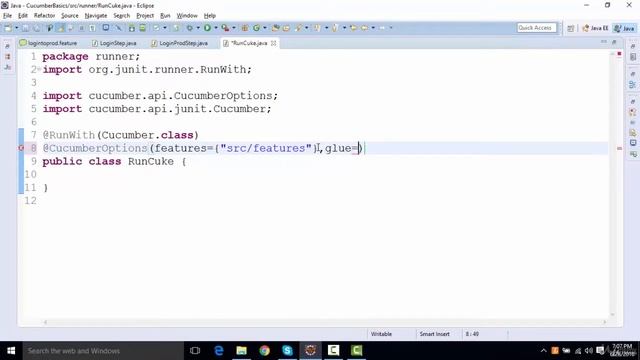Click the editor horizontal scrollbar
The width and height of the screenshot is (640, 360).
click(324, 322)
